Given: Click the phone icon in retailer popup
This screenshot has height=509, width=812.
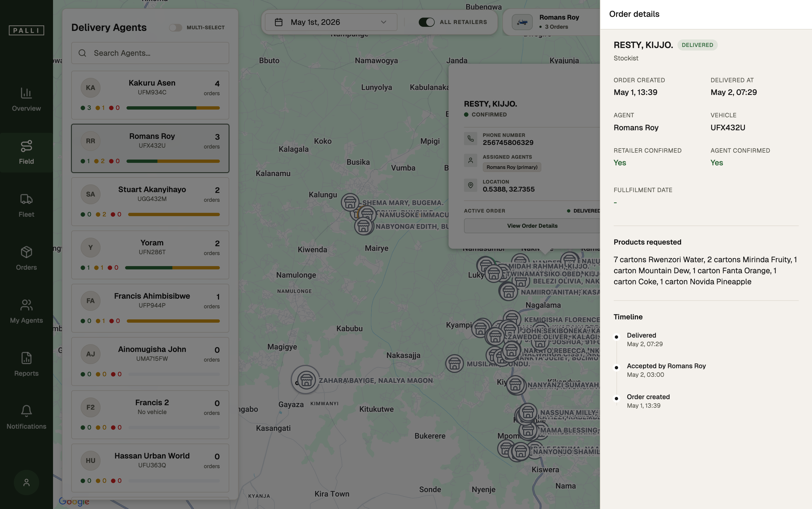Looking at the screenshot, I should tap(471, 139).
